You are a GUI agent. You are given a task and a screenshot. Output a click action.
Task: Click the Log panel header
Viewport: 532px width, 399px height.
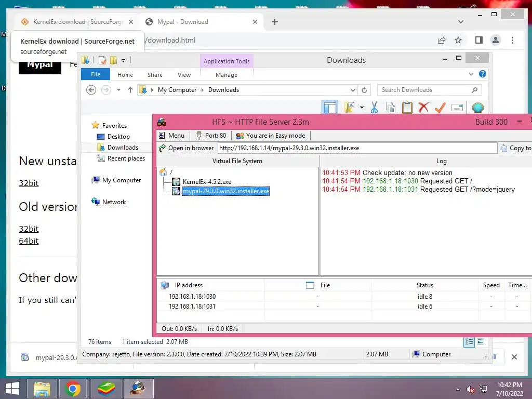(441, 161)
